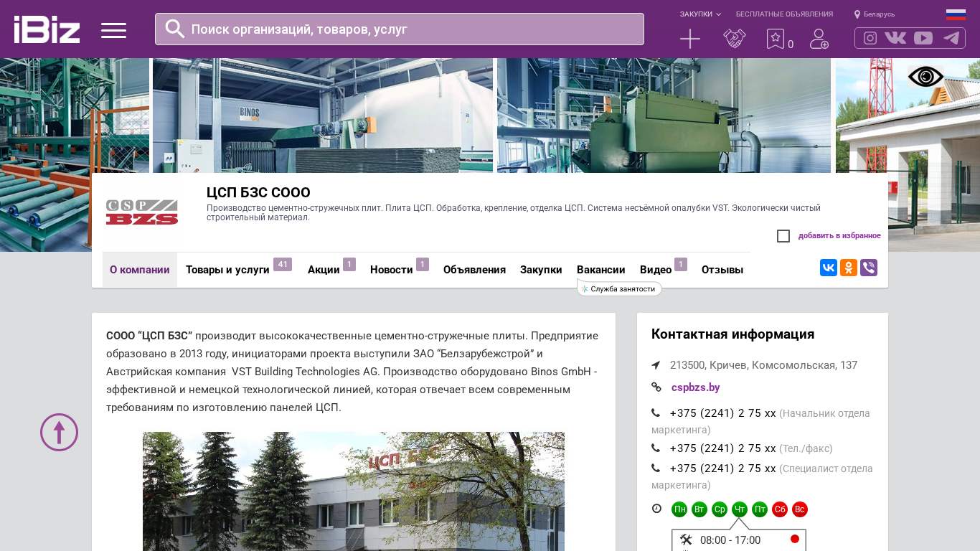Open the Instagram header icon

point(870,38)
